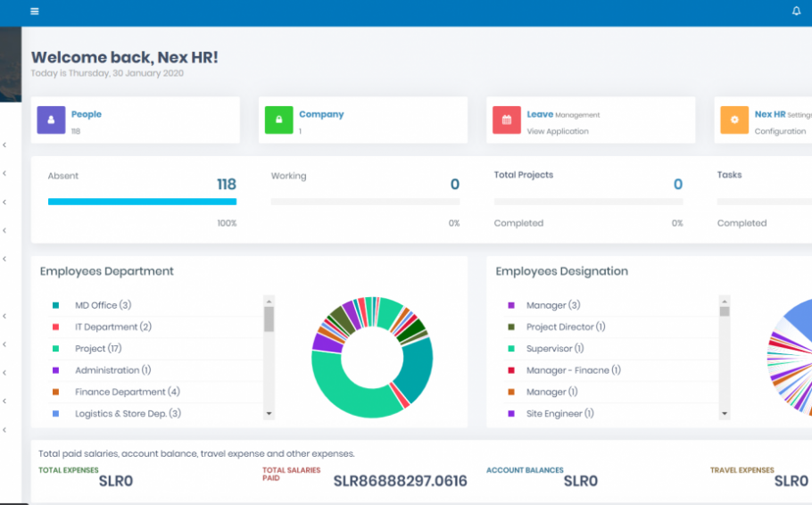812x505 pixels.
Task: Click the Absent progress bar
Action: pyautogui.click(x=143, y=202)
